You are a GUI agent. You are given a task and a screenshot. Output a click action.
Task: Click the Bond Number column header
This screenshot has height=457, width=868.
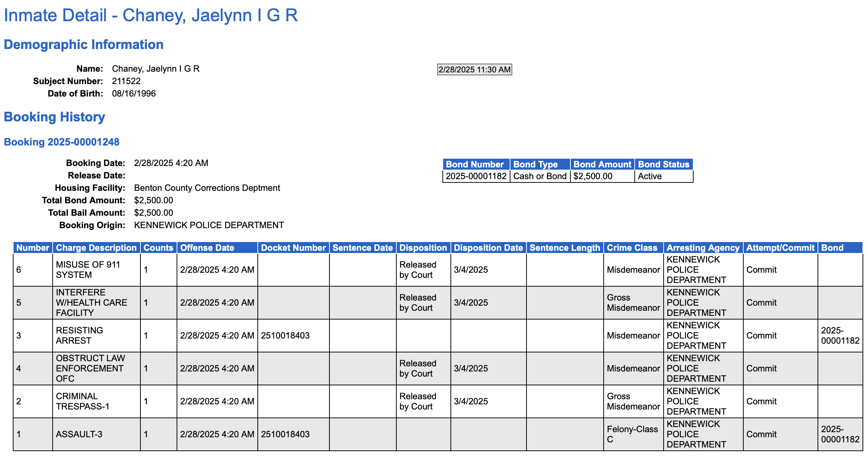coord(476,165)
